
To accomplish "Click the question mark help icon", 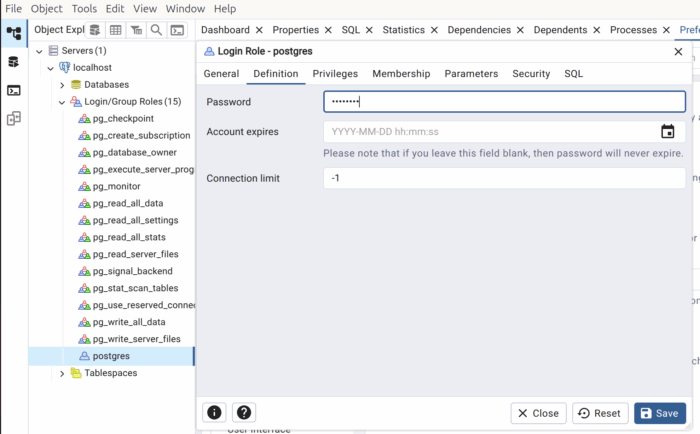I will (x=244, y=412).
